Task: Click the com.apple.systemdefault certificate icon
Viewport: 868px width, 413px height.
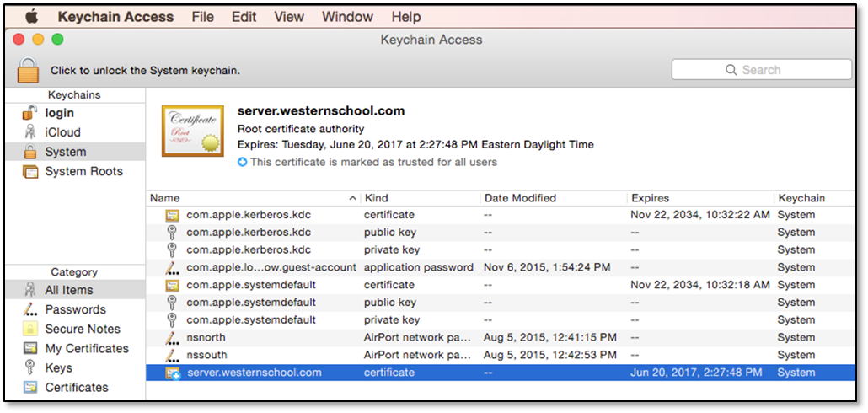Action: click(172, 285)
